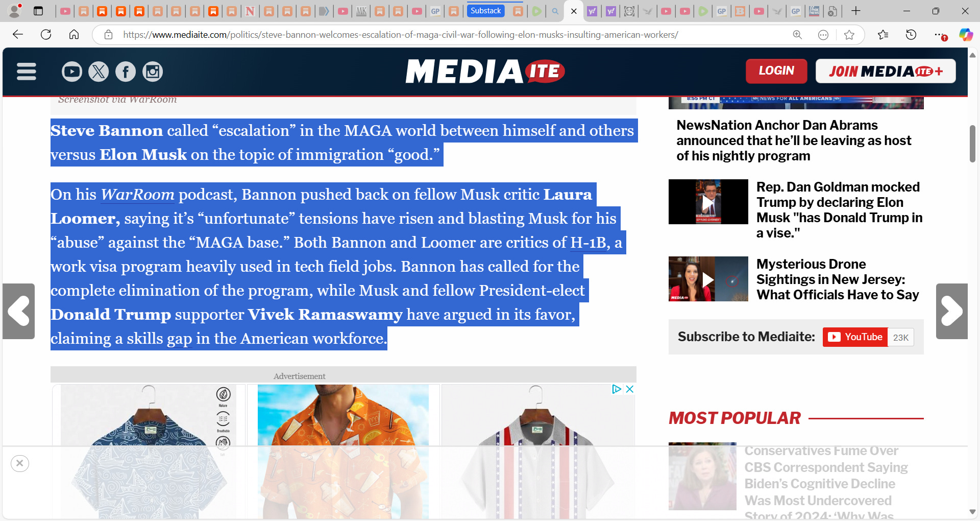Switch to the red N icon tab
The width and height of the screenshot is (980, 521).
click(250, 11)
